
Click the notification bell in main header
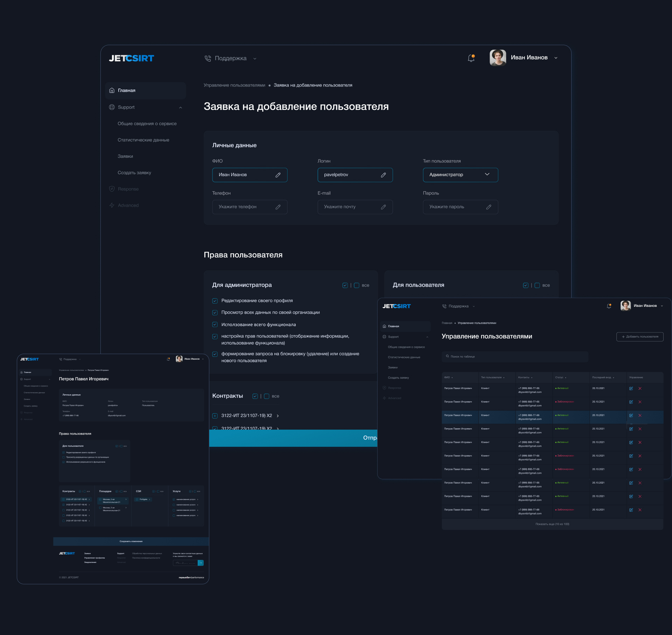(x=471, y=58)
